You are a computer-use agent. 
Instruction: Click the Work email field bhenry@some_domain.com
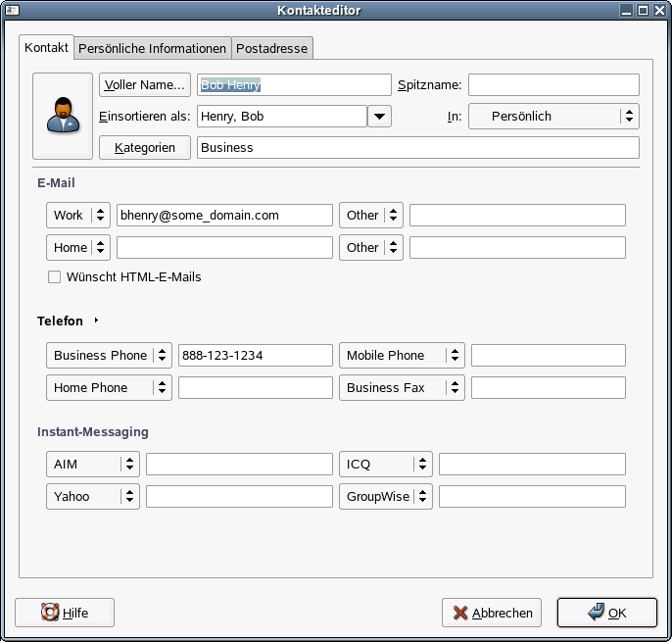coord(224,215)
